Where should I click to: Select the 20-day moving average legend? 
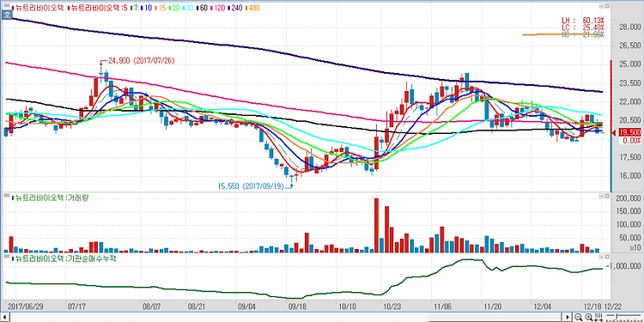(x=174, y=8)
